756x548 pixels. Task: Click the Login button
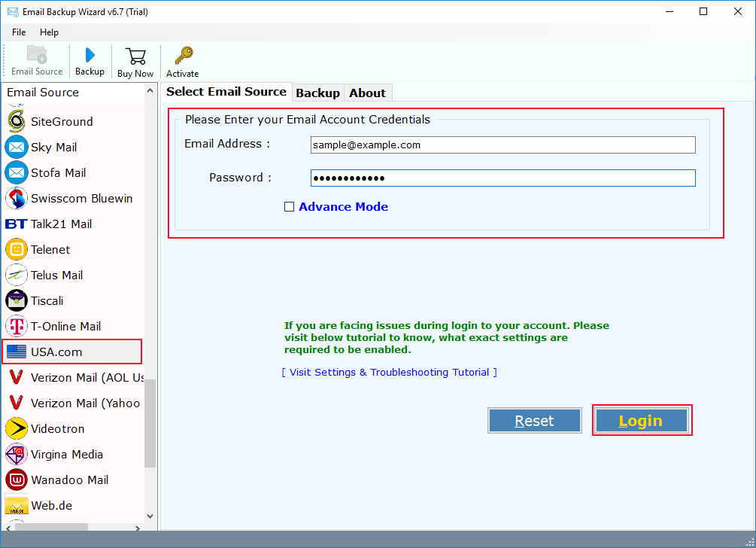point(641,421)
